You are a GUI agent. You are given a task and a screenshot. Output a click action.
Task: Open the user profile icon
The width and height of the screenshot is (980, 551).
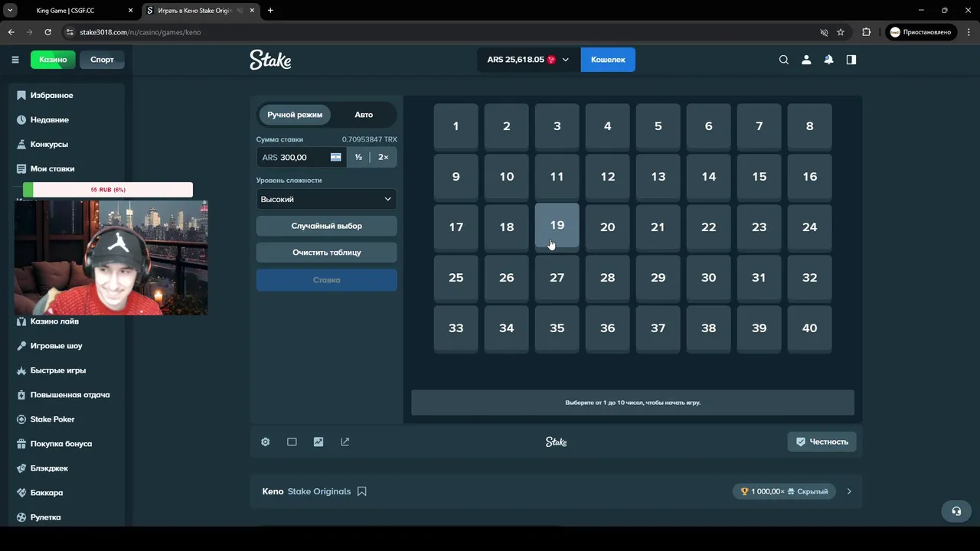tap(806, 60)
